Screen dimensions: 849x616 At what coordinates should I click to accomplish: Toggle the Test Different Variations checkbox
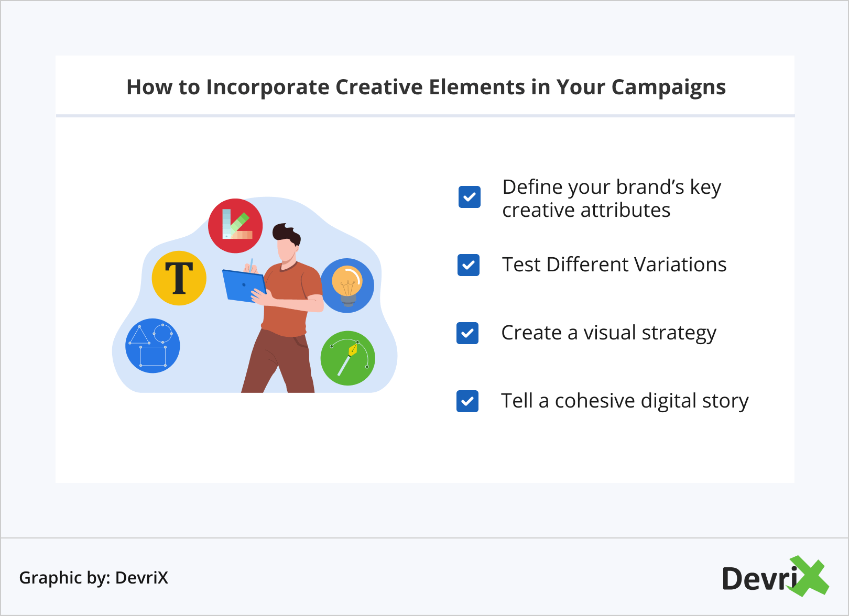[469, 265]
